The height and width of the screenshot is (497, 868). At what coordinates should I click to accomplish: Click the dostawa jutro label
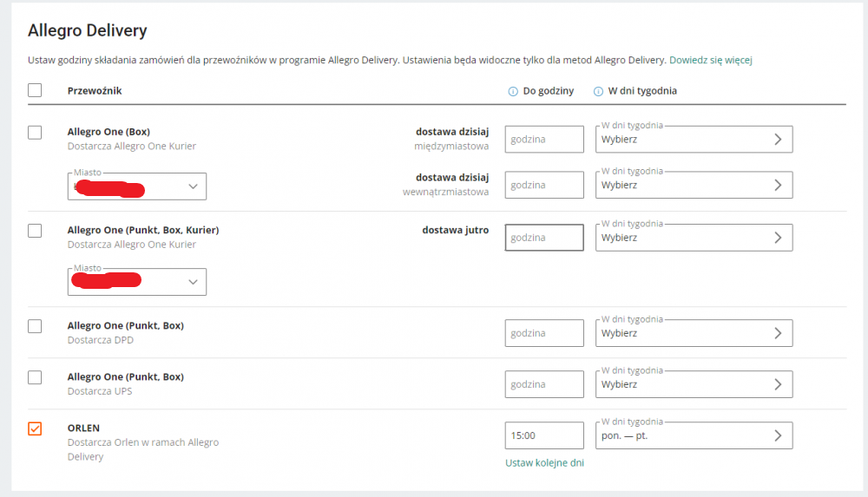click(456, 230)
